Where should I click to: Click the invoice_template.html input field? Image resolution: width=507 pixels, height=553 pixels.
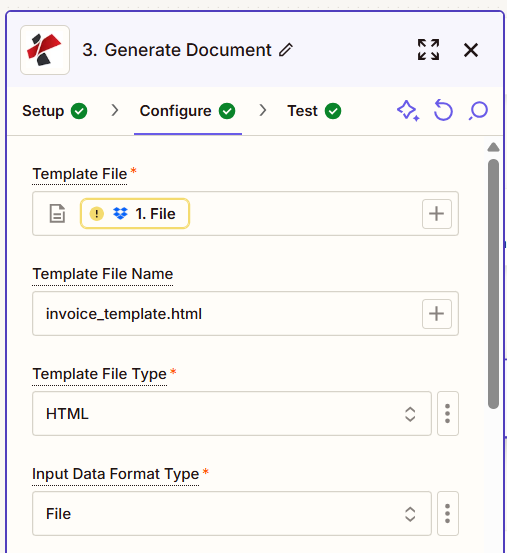[245, 314]
